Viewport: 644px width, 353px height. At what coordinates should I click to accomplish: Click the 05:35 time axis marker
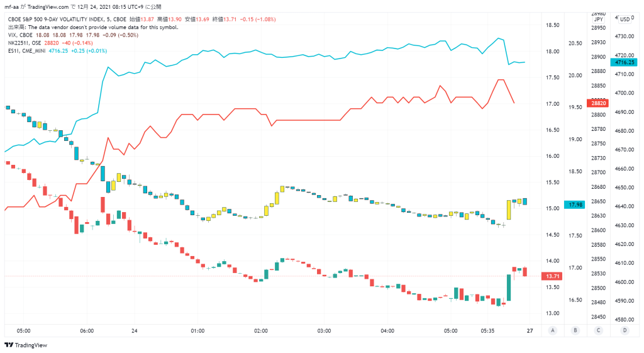[x=487, y=331]
